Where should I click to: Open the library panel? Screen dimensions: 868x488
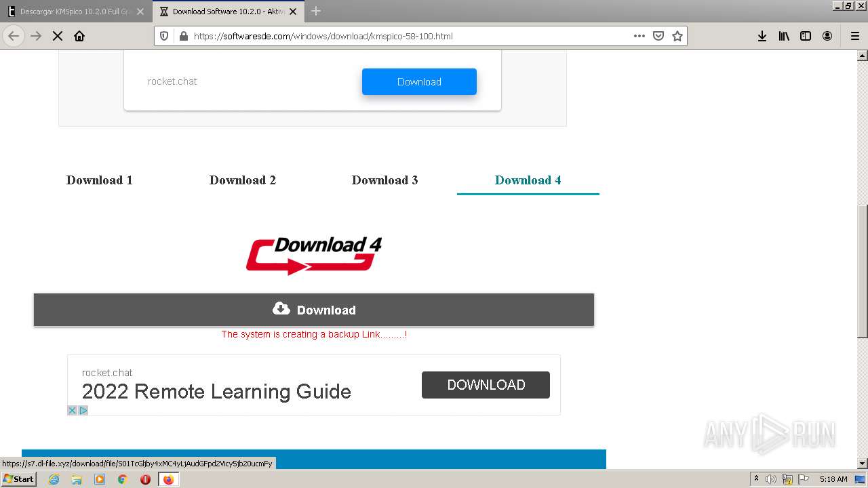click(x=784, y=36)
